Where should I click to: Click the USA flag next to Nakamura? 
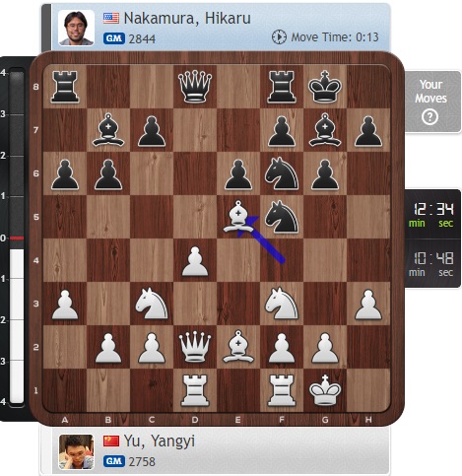click(x=111, y=18)
